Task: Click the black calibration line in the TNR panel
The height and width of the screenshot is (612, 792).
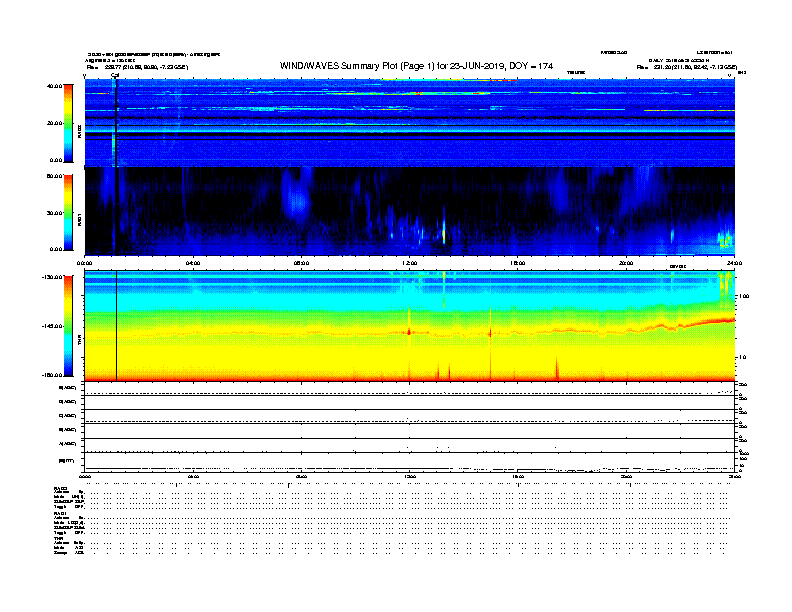Action: (117, 326)
